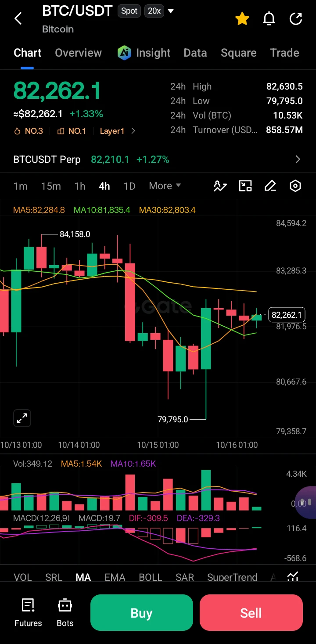Tap the share icon at top right
Image resolution: width=316 pixels, height=644 pixels.
pos(296,18)
